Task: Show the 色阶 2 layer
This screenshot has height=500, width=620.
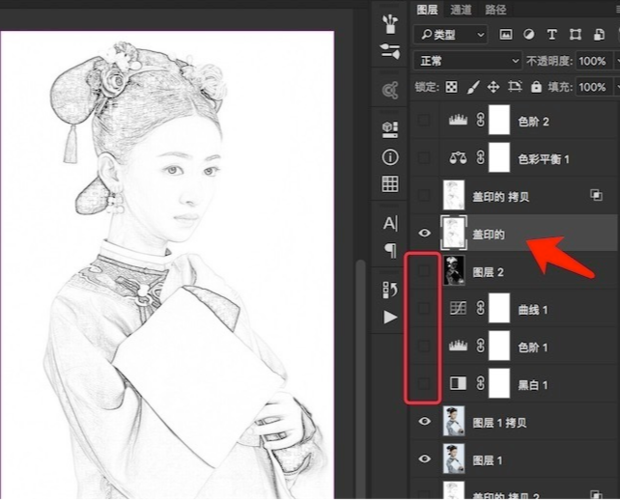Action: 424,120
